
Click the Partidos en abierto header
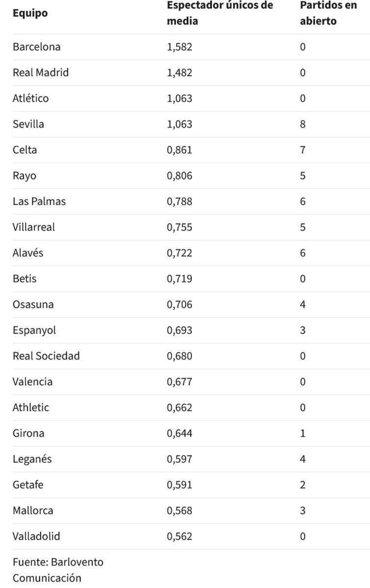[x=328, y=13]
